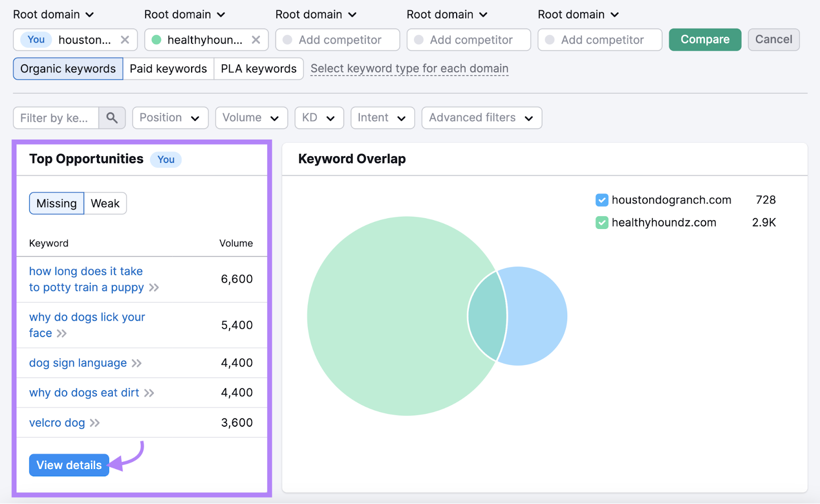Uncheck healthyhoundz.com checkbox in legend
This screenshot has width=820, height=504.
pyautogui.click(x=602, y=223)
